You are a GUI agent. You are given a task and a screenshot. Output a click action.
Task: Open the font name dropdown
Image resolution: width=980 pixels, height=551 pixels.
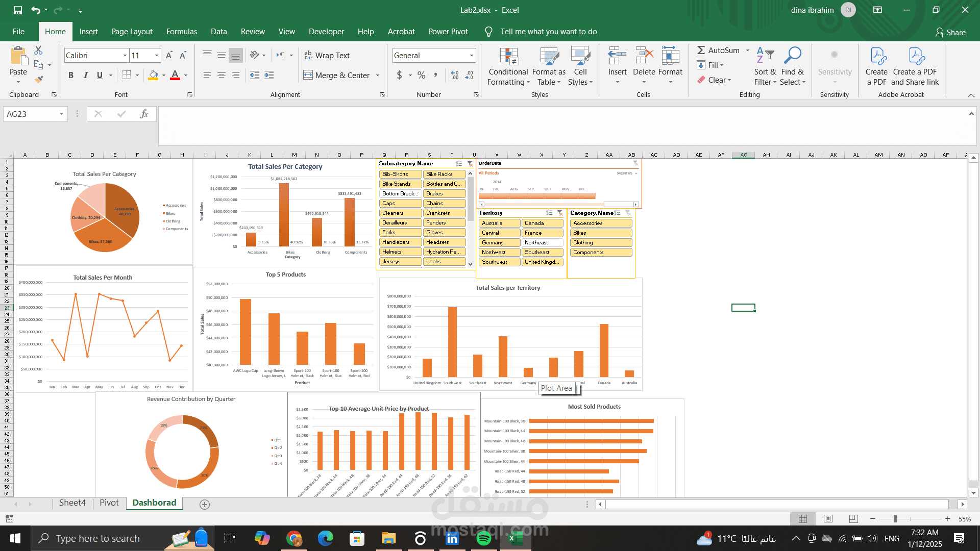coord(125,55)
